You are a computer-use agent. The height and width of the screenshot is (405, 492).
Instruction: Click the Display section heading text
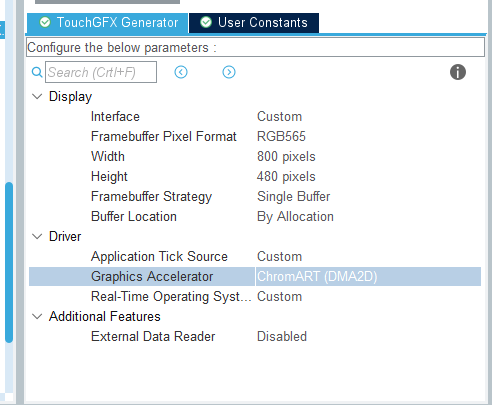(x=70, y=97)
